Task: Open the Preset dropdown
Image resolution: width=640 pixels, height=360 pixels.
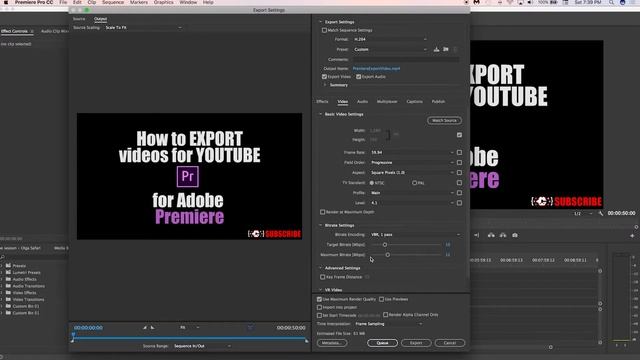Action: click(x=390, y=49)
